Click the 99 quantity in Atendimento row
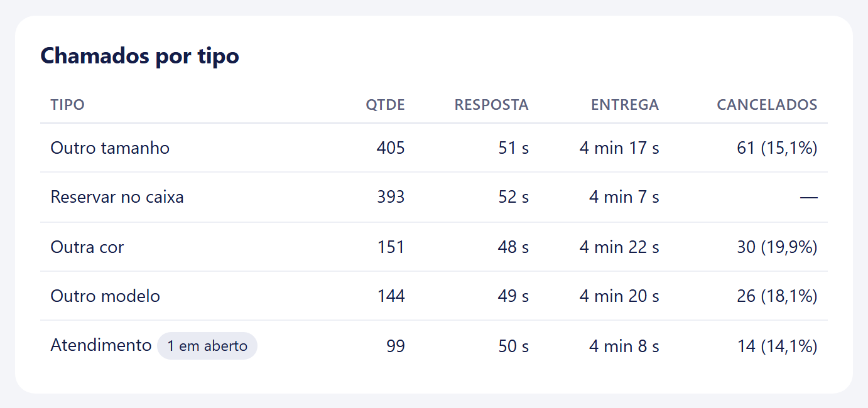Image resolution: width=868 pixels, height=408 pixels. pos(396,346)
